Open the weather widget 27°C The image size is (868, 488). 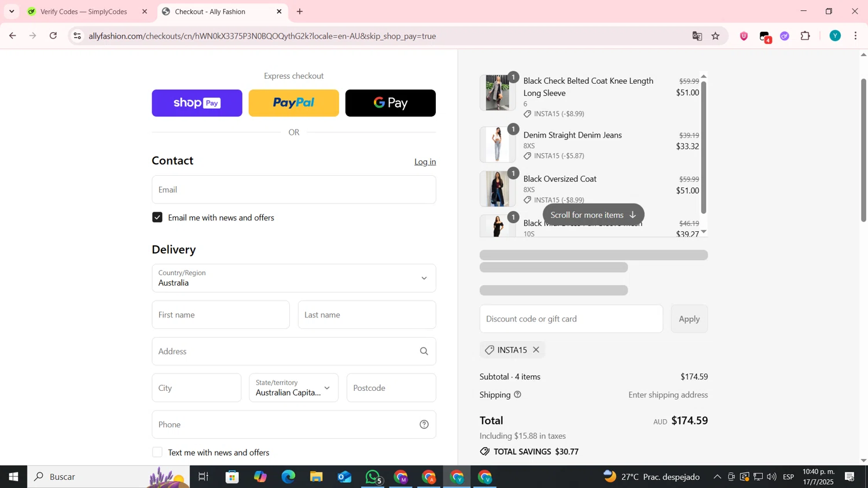(x=652, y=477)
